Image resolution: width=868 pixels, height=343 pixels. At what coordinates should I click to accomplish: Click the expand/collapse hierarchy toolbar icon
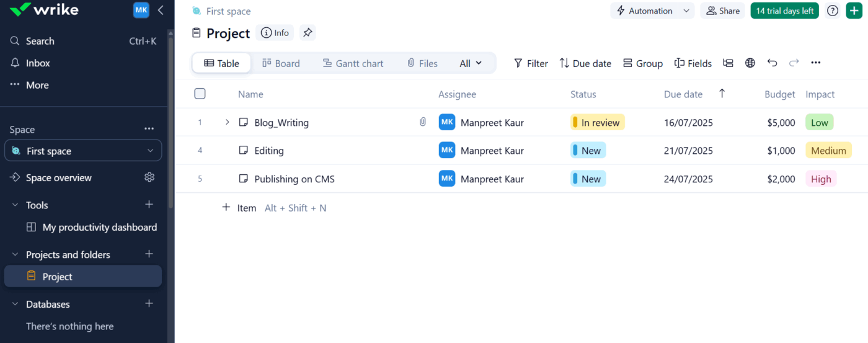(x=728, y=63)
